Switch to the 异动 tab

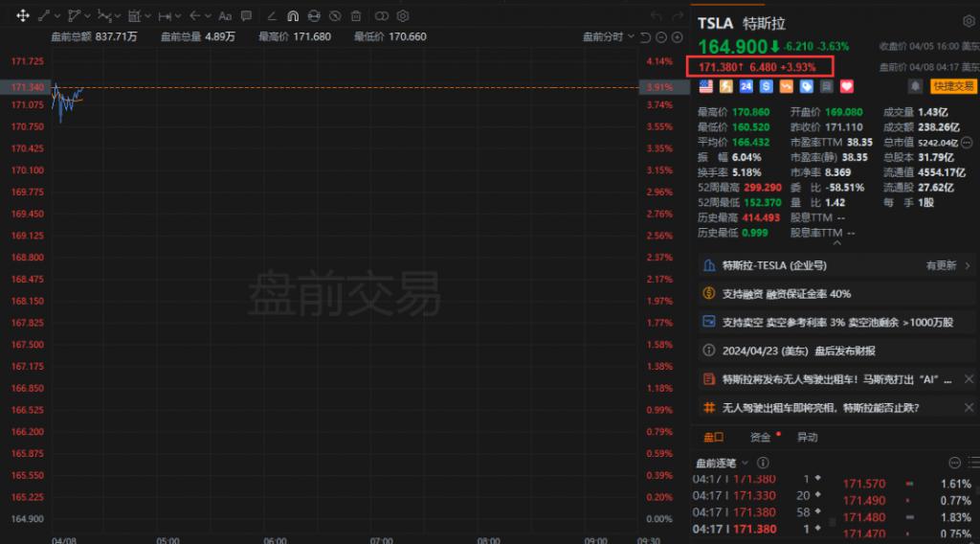click(x=807, y=437)
